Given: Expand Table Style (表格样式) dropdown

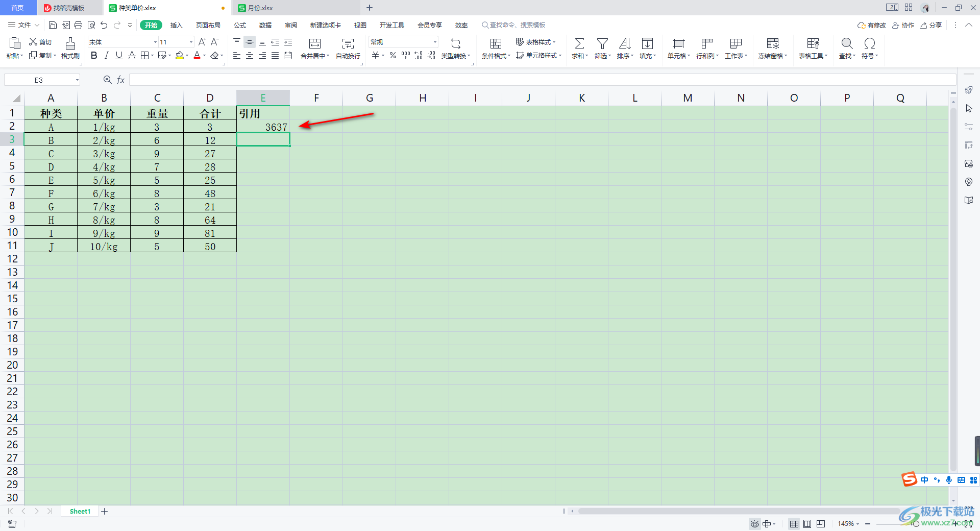Looking at the screenshot, I should [536, 42].
